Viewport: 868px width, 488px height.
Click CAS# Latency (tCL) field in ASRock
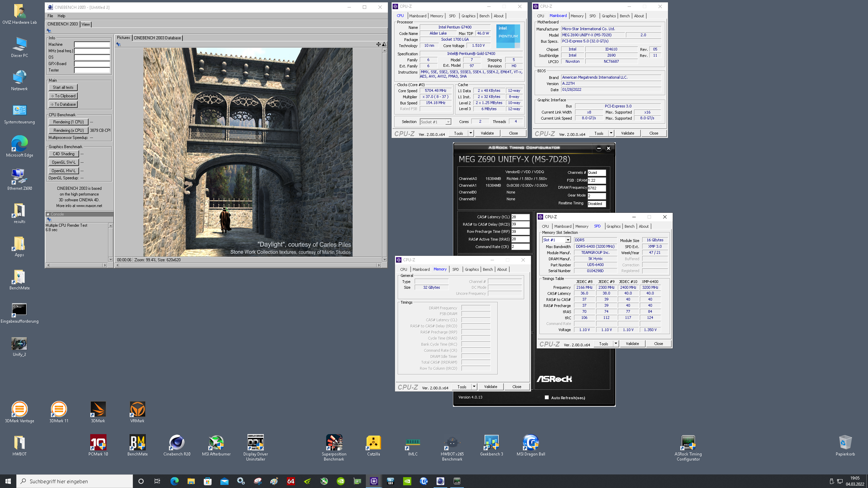coord(520,217)
